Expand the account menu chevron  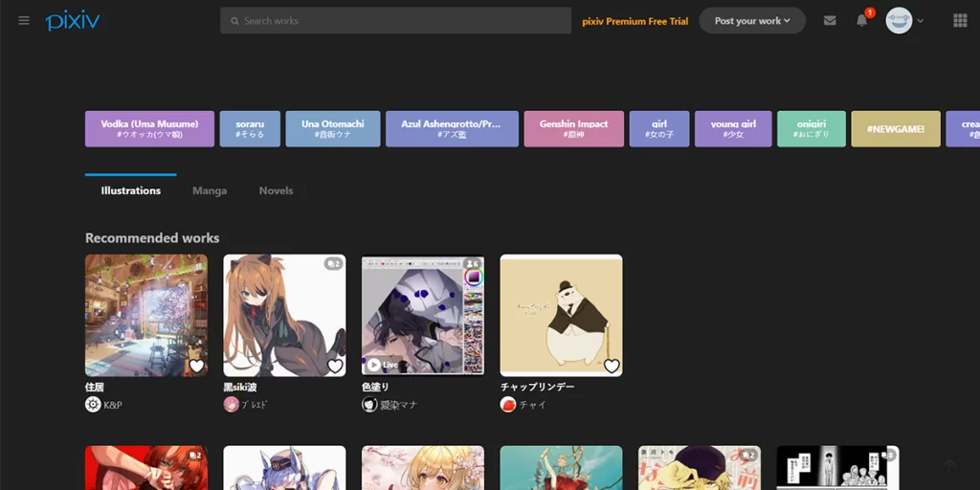coord(920,21)
